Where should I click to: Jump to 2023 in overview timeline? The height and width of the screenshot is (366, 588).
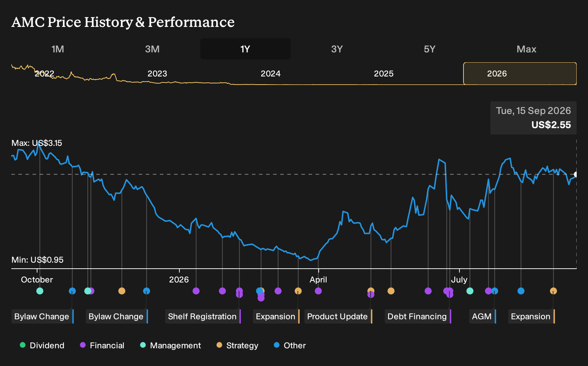point(157,74)
